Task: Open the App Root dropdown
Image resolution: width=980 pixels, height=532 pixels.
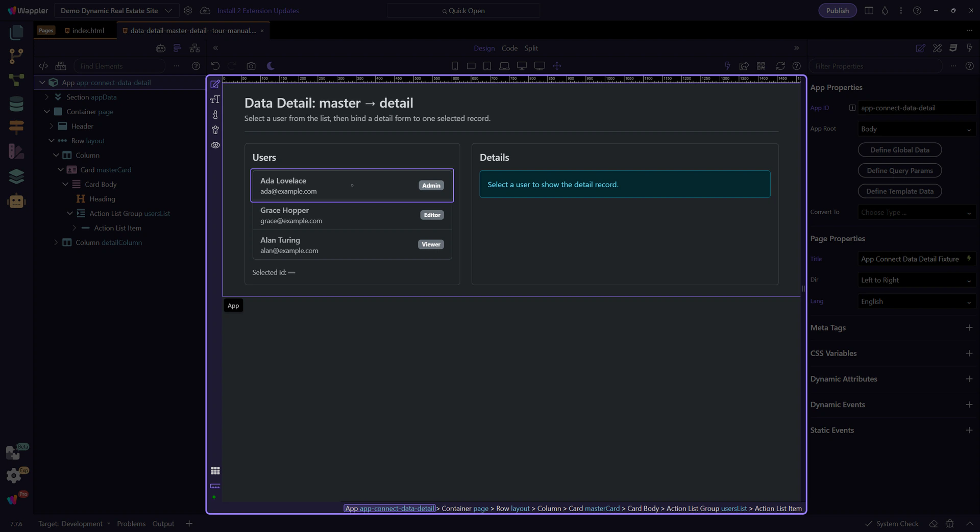Action: (916, 129)
